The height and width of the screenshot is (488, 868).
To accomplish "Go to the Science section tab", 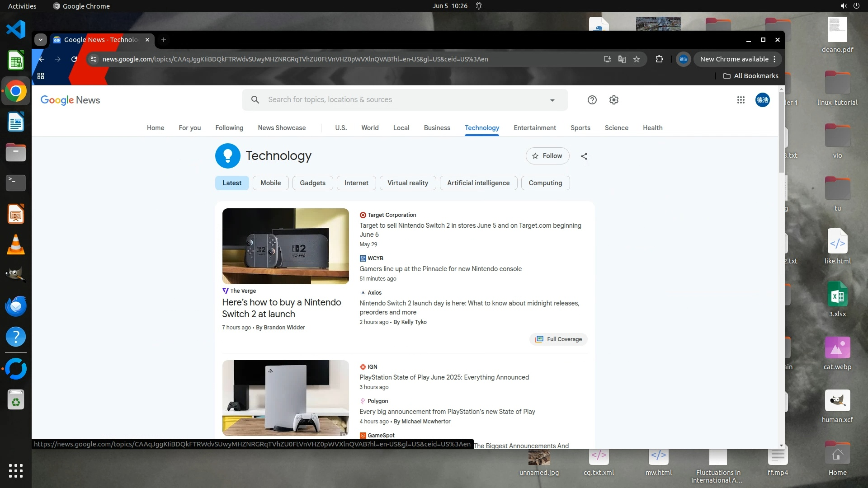I will click(x=616, y=128).
